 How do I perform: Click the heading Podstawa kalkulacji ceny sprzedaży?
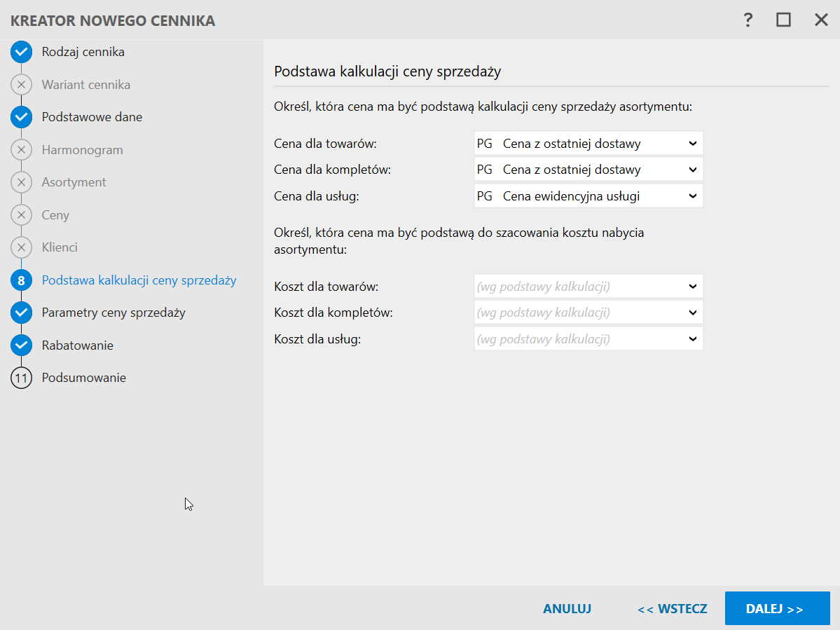pyautogui.click(x=387, y=71)
